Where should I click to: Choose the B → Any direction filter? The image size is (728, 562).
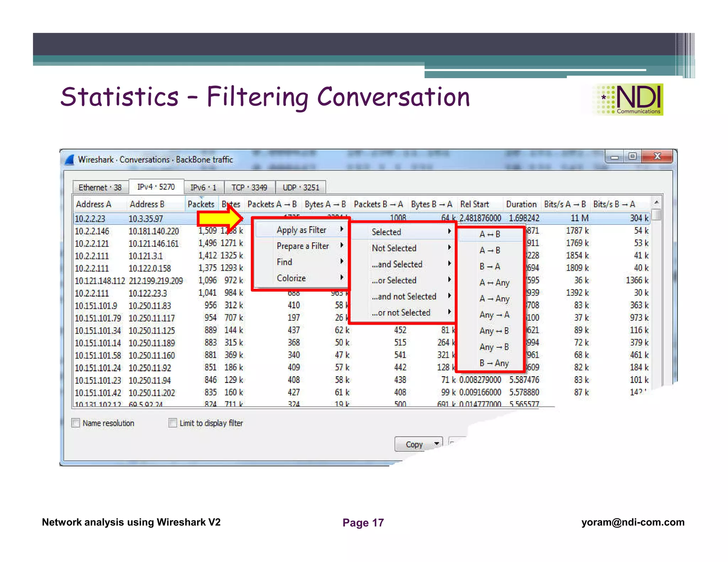tap(490, 363)
